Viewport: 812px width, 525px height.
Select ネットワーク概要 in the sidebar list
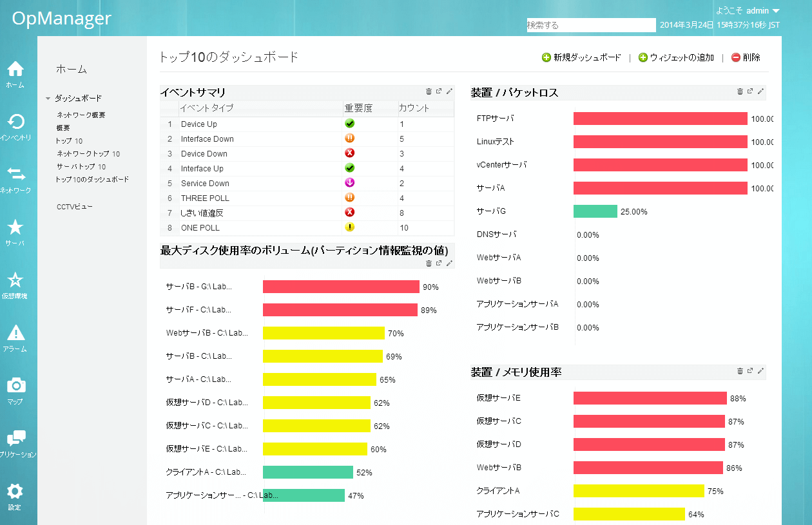(x=81, y=115)
